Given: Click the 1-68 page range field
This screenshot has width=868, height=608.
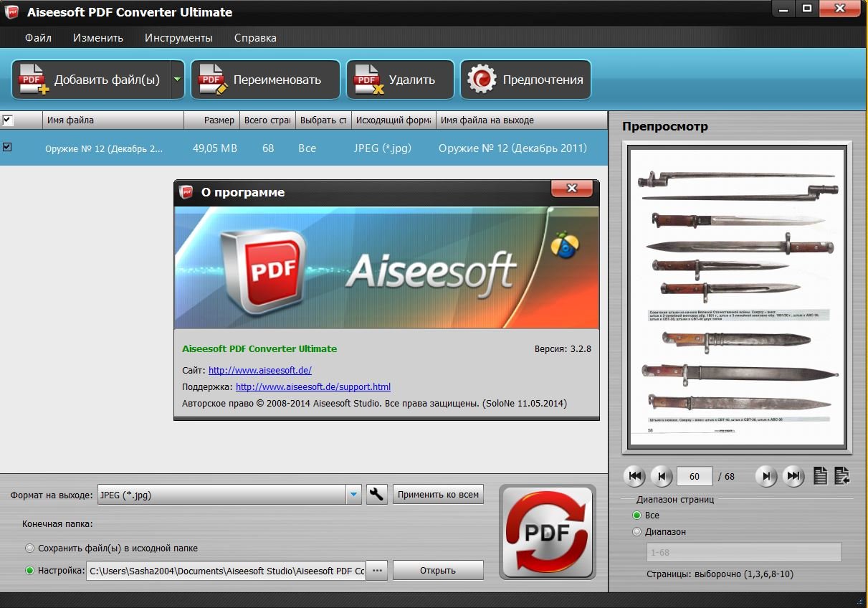Looking at the screenshot, I should pyautogui.click(x=743, y=552).
